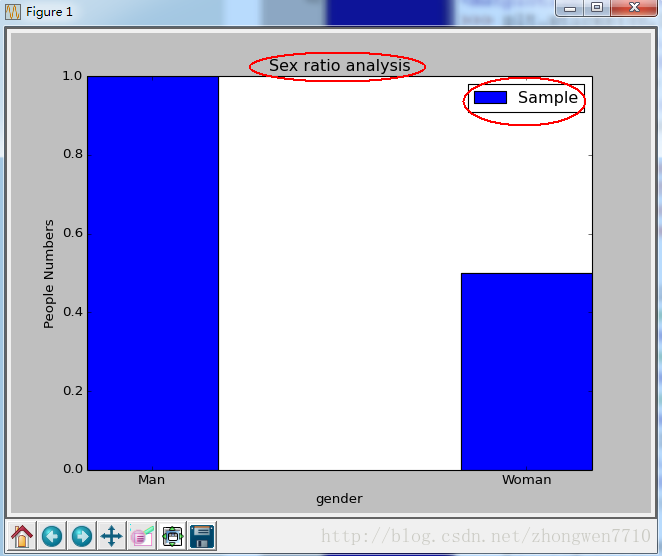Click the Woman bar in chart
This screenshot has height=556, width=662.
526,372
